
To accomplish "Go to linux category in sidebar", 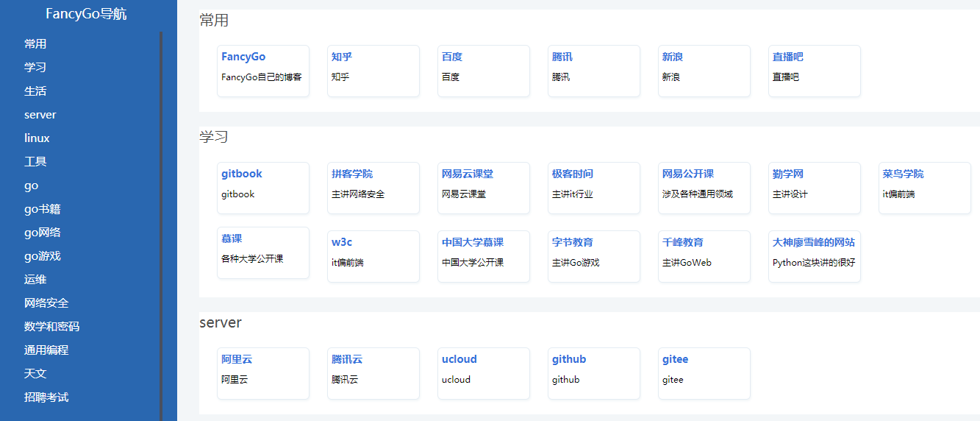I will click(x=37, y=138).
